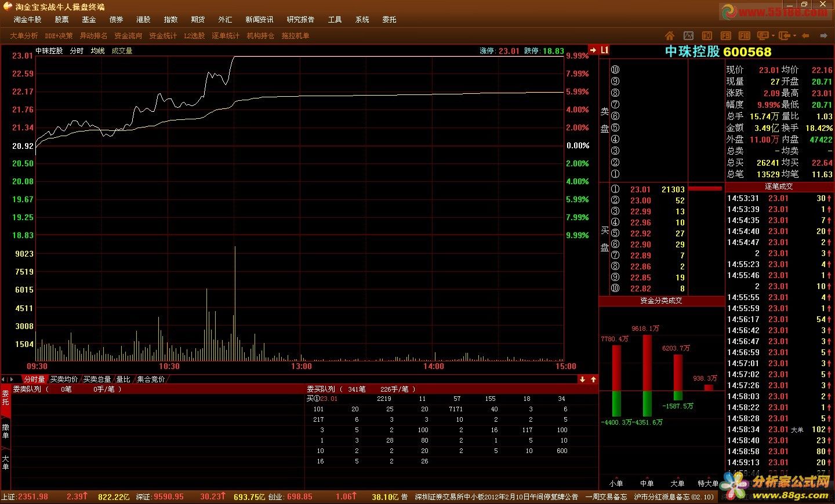This screenshot has height=504, width=835.
Task: Select the 撤单 vertical side tab
Action: coord(5,432)
